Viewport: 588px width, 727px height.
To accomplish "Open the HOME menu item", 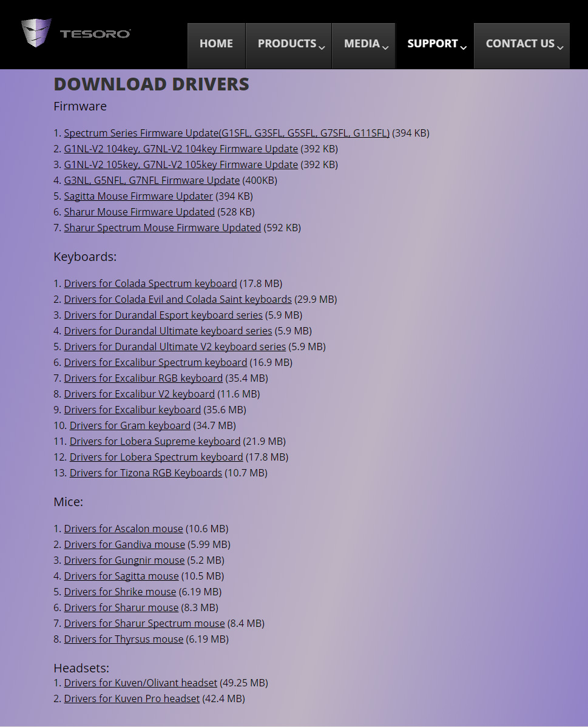I will coord(216,46).
